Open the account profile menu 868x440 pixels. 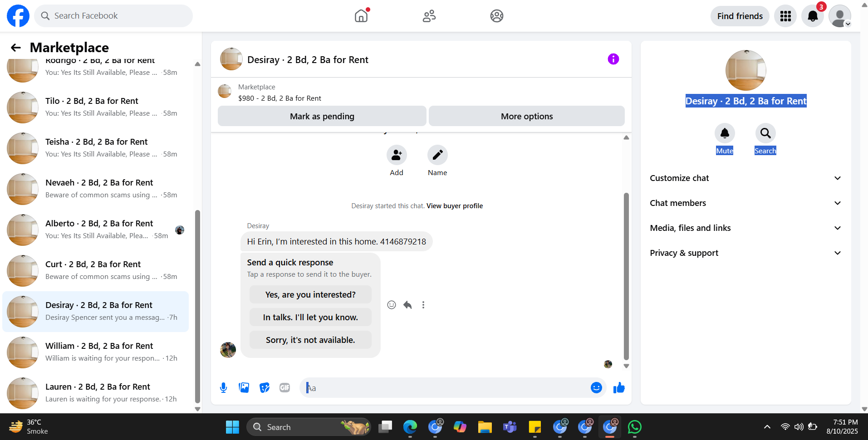click(840, 16)
